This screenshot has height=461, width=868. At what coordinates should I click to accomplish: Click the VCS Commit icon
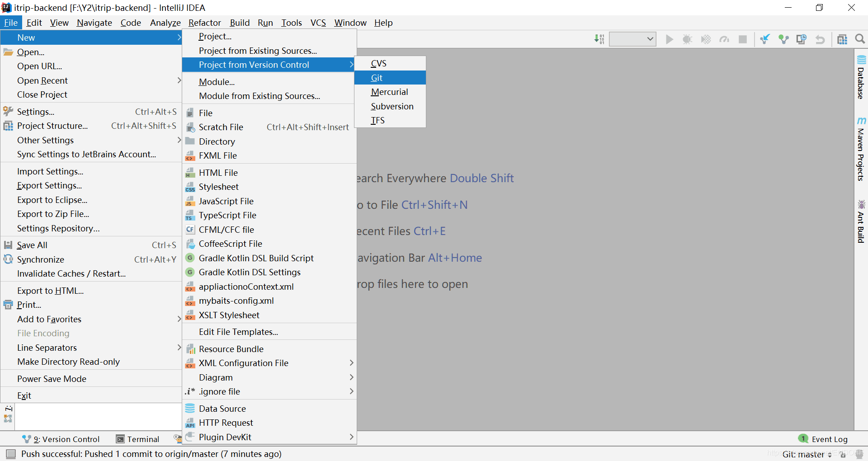[783, 39]
